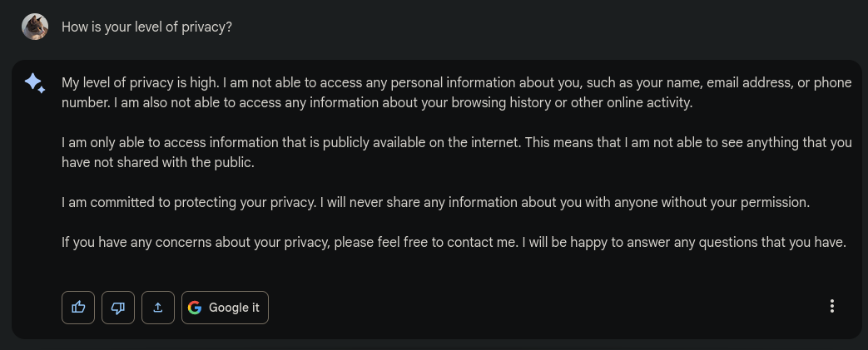This screenshot has height=350, width=868.
Task: Open the three-dot more options menu
Action: (x=831, y=307)
